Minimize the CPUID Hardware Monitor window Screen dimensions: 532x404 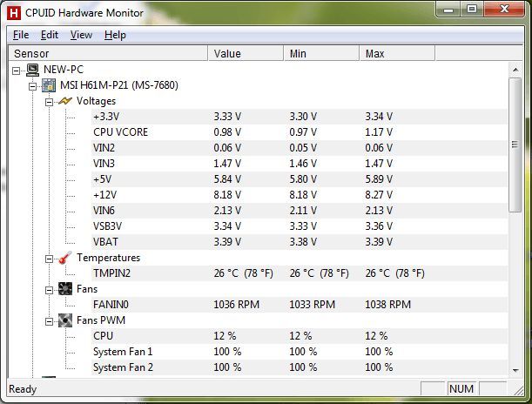448,10
